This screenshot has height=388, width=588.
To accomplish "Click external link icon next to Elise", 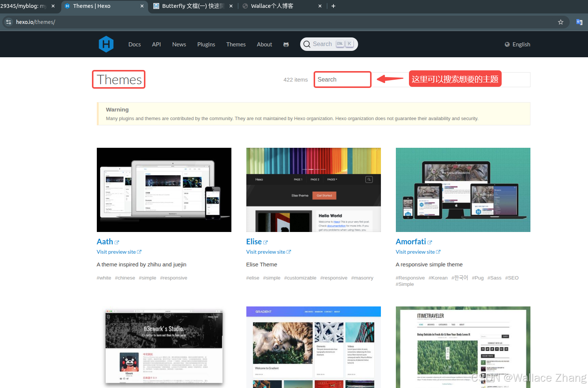I will pos(265,242).
